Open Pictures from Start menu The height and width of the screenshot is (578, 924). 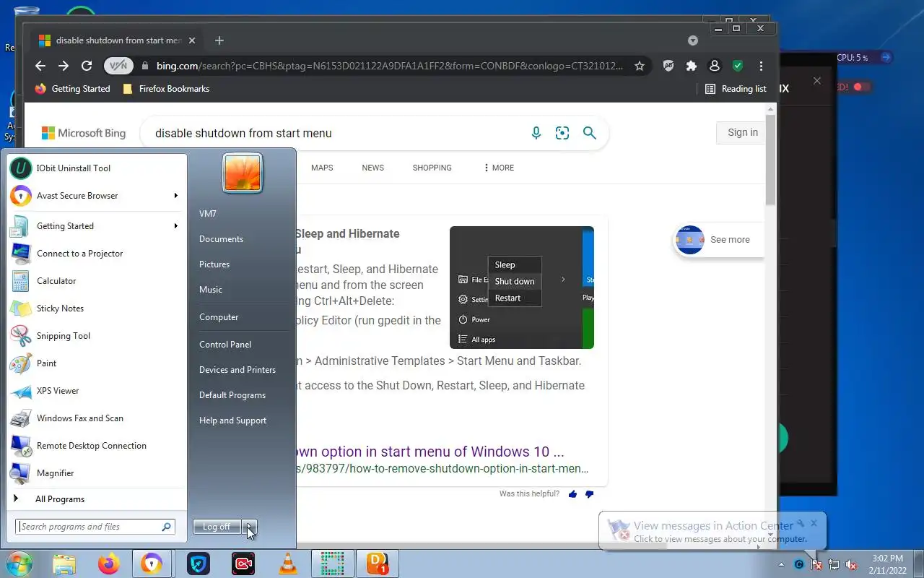[x=214, y=264]
